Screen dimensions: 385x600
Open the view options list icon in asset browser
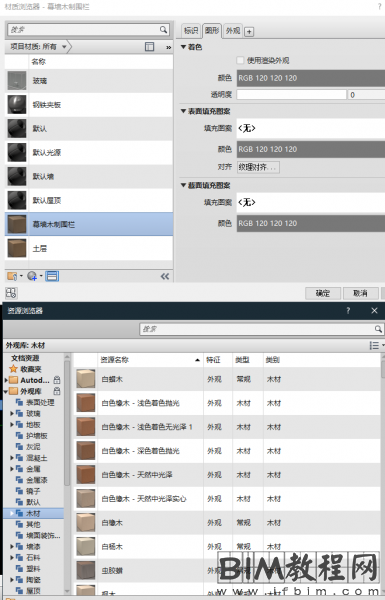coord(374,345)
